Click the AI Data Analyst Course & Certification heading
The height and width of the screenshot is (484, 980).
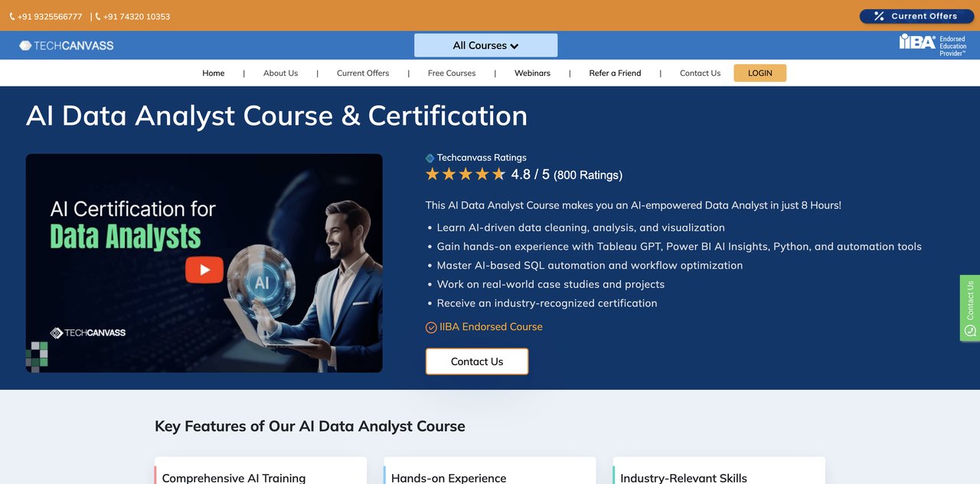click(276, 116)
